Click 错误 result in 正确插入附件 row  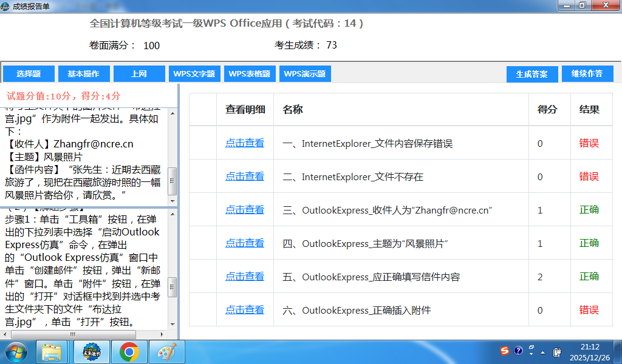pyautogui.click(x=589, y=310)
